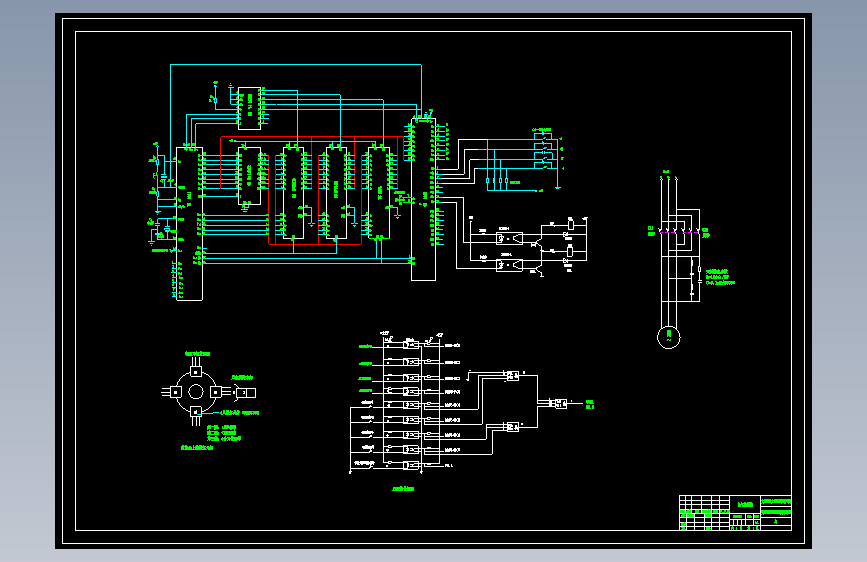
Task: Select the left square sensor on the turret ring
Action: pos(175,392)
